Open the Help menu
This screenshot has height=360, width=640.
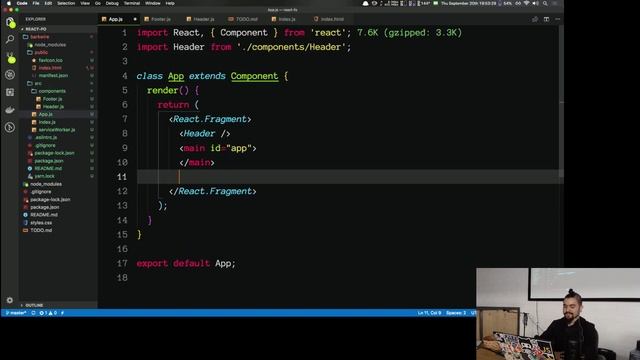(x=170, y=3)
